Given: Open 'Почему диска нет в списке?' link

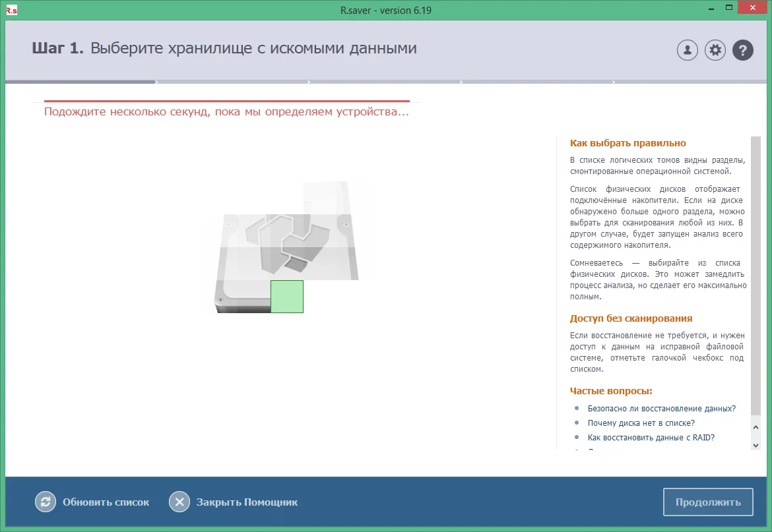Looking at the screenshot, I should [x=641, y=423].
